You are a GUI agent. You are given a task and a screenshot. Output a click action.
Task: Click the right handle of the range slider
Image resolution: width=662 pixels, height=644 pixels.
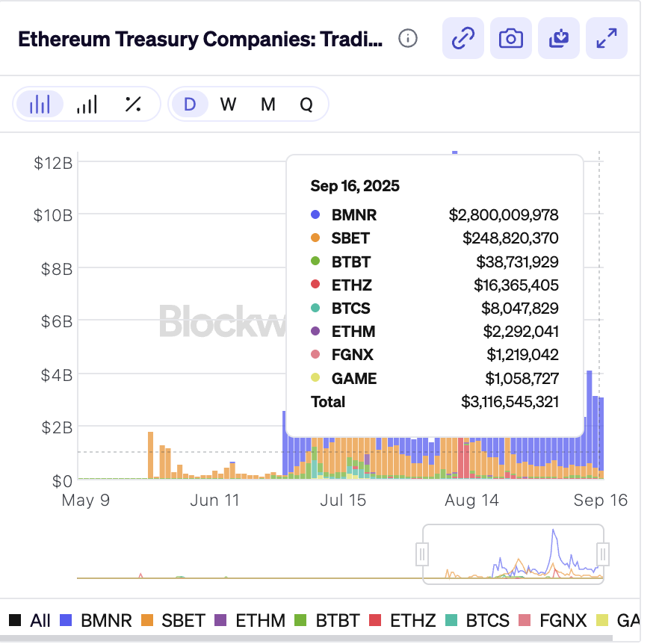coord(603,554)
